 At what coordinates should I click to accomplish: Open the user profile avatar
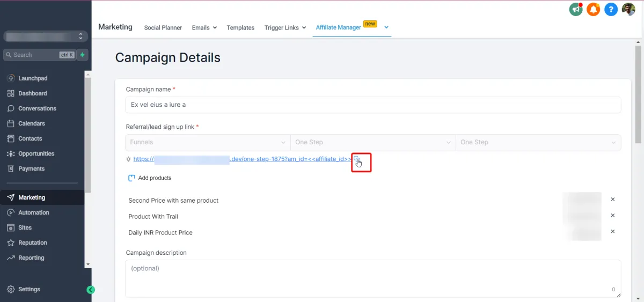[628, 9]
